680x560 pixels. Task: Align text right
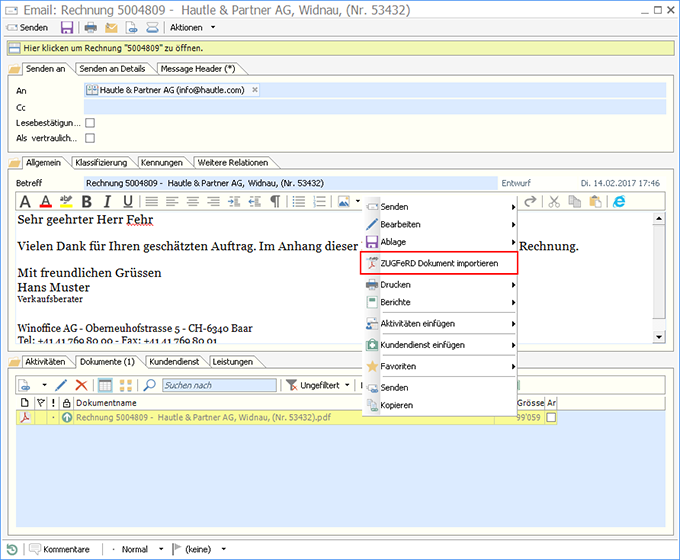(x=213, y=202)
